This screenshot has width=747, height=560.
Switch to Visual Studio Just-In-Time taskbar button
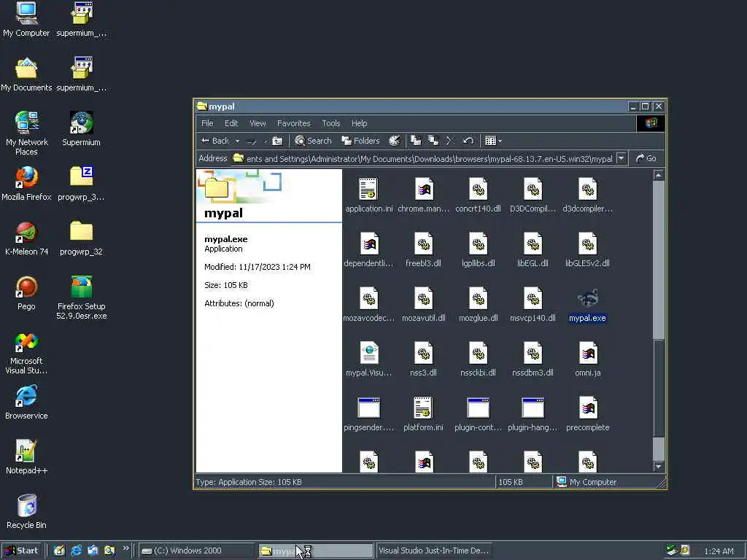[433, 551]
